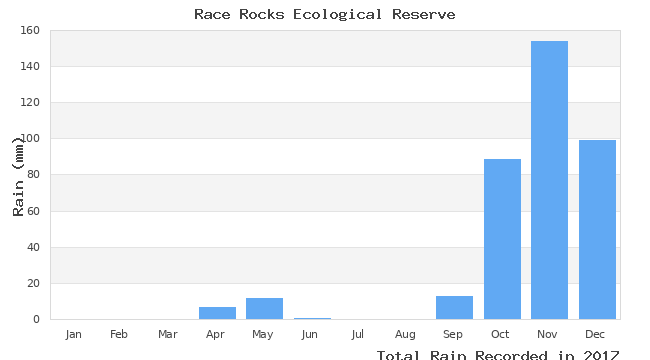Click the 'Apr' month label
650x360 pixels.
click(x=215, y=334)
